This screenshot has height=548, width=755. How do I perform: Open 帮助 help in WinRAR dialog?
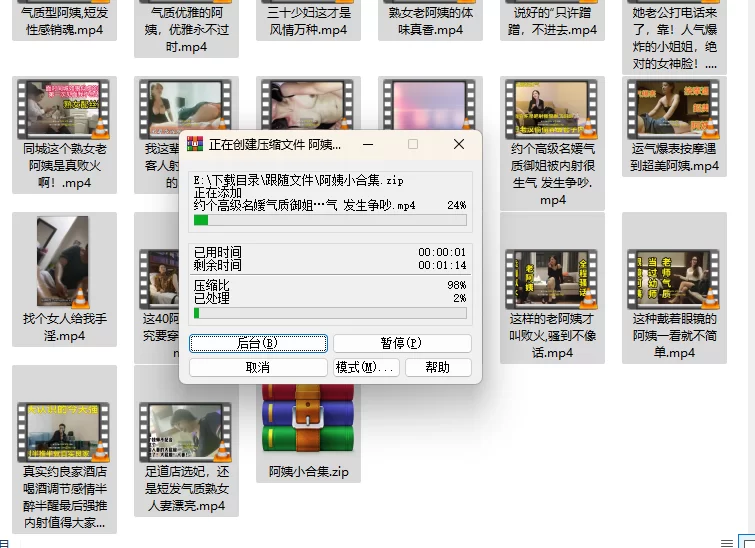(x=438, y=367)
